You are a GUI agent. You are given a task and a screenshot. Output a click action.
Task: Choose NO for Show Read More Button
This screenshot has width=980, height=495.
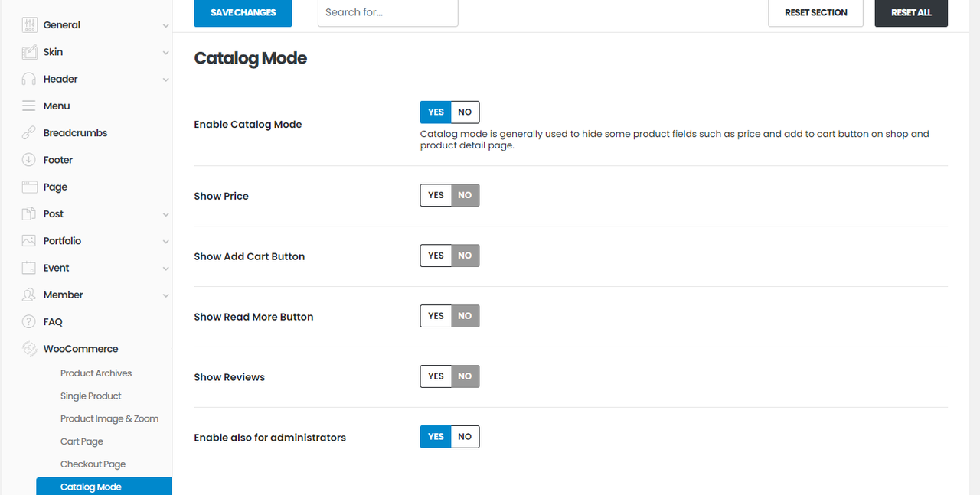(x=465, y=316)
